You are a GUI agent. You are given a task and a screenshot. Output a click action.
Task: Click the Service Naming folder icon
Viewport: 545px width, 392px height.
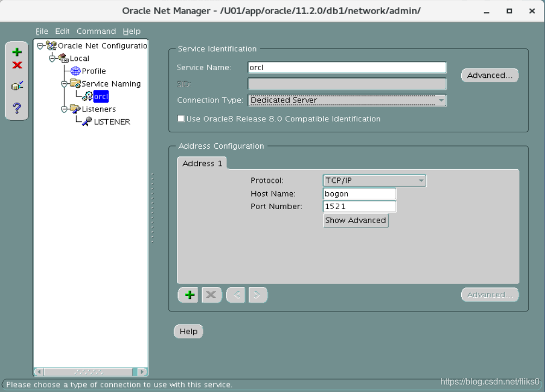point(75,83)
